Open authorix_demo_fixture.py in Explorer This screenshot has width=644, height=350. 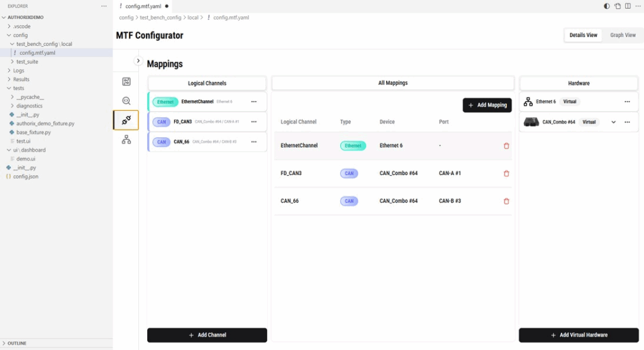click(x=45, y=124)
